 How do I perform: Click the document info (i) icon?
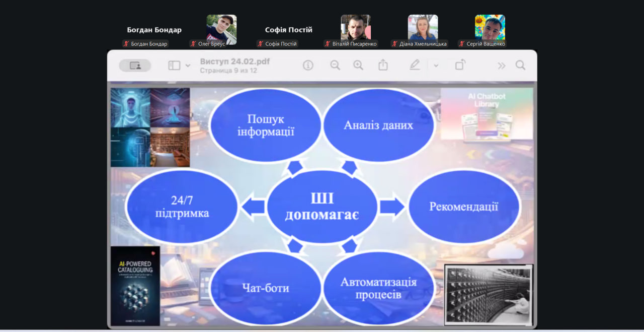(x=308, y=65)
